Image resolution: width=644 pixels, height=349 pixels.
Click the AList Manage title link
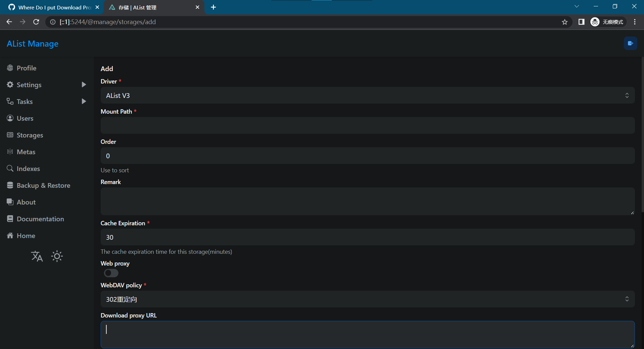pyautogui.click(x=33, y=44)
